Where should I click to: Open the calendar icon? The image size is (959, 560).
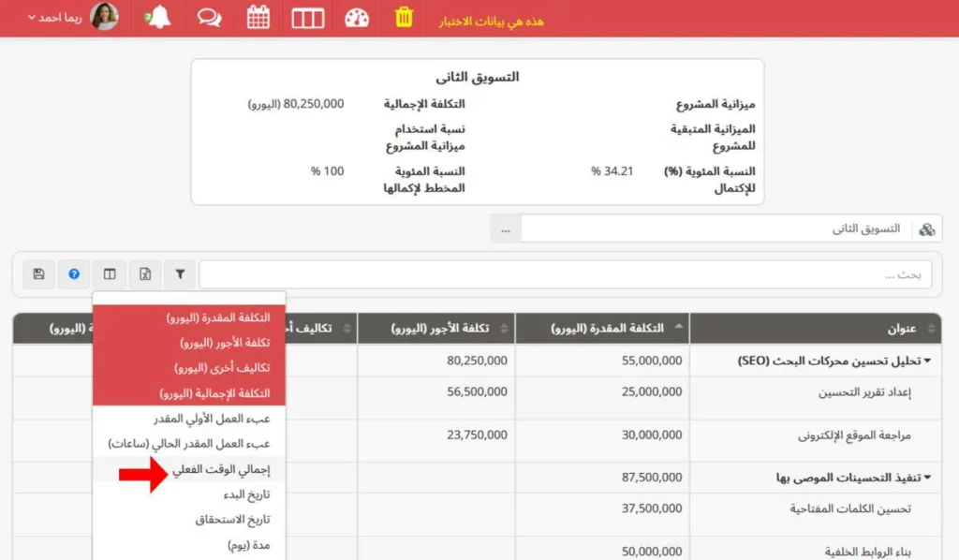(258, 18)
